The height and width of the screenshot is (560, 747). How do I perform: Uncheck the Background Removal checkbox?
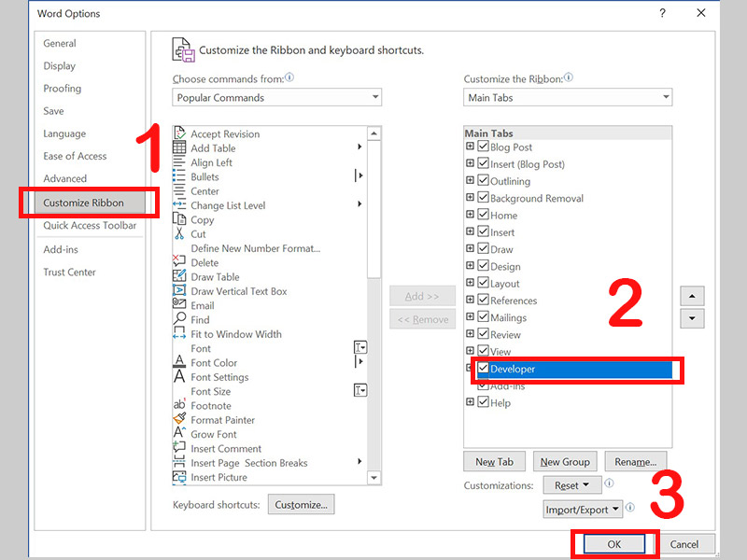click(483, 197)
